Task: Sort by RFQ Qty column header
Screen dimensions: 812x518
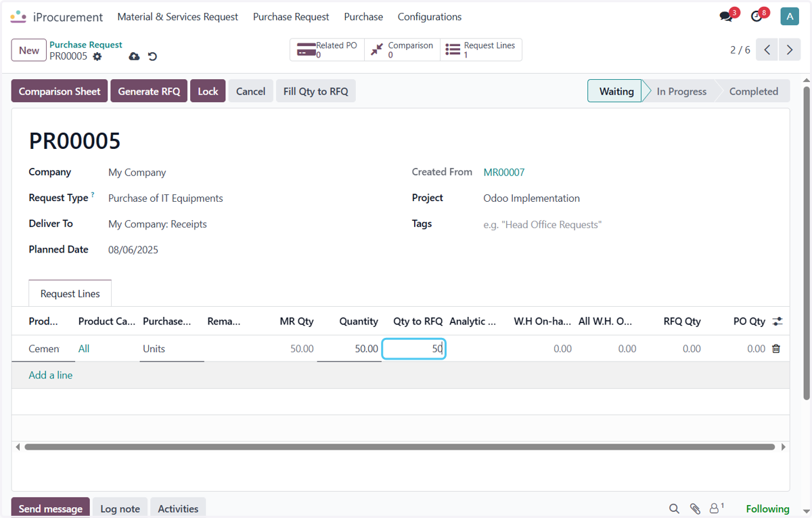Action: point(682,322)
